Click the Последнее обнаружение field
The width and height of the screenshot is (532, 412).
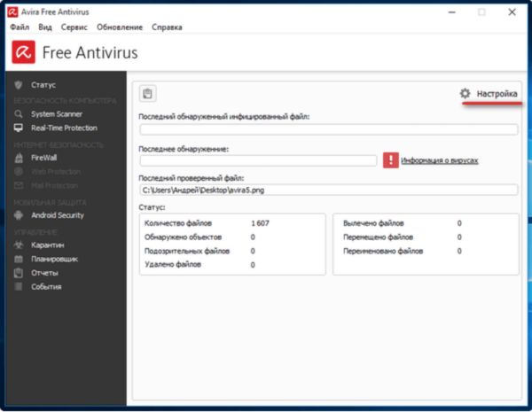point(258,160)
